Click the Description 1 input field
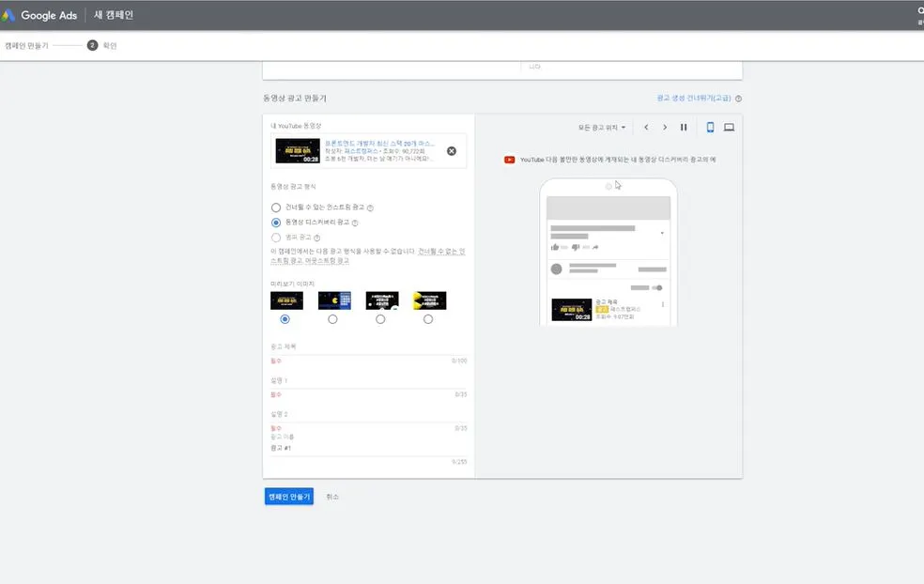924x584 pixels. (x=368, y=382)
